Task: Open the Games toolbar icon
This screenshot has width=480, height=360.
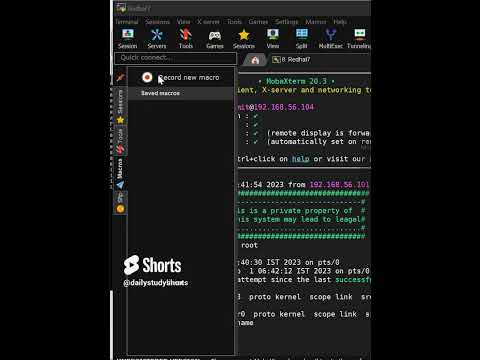Action: pyautogui.click(x=215, y=39)
